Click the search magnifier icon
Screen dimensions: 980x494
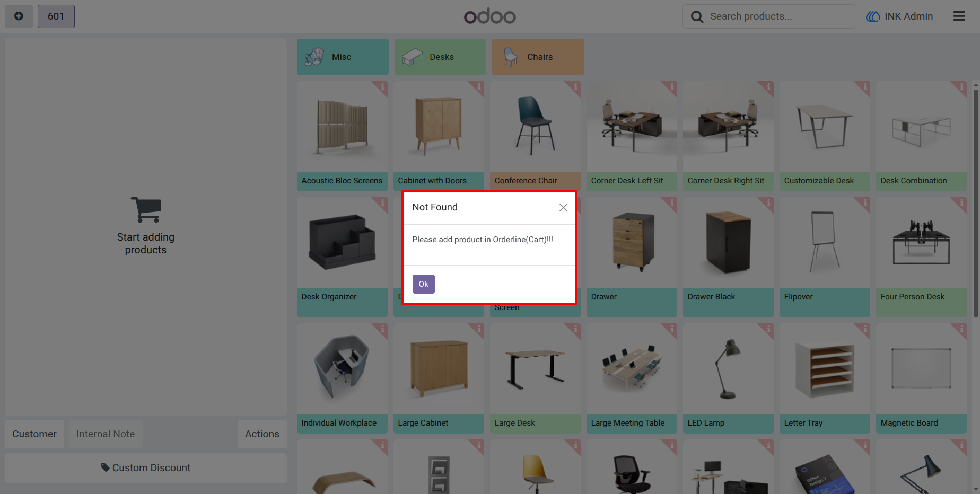pos(697,17)
